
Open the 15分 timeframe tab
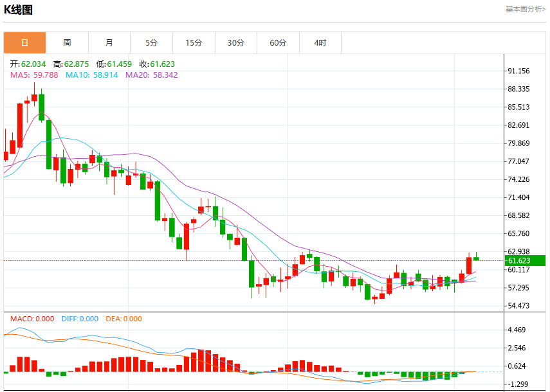194,43
